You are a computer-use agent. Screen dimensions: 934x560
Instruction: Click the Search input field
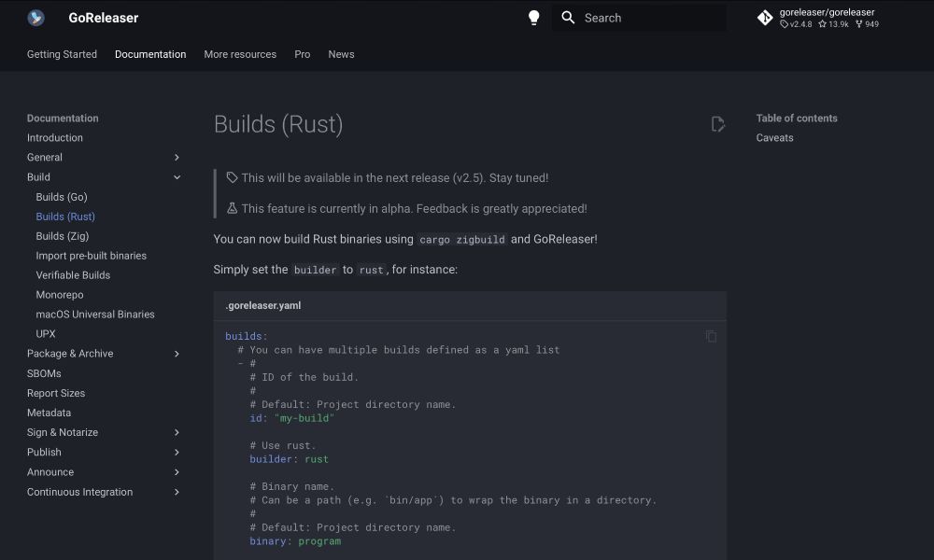tap(639, 18)
